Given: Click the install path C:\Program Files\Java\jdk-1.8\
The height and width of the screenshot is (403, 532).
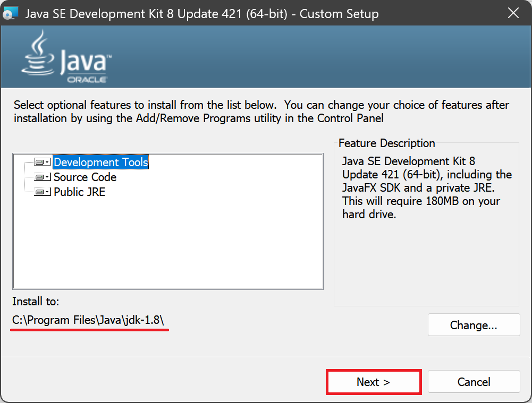Looking at the screenshot, I should 89,320.
